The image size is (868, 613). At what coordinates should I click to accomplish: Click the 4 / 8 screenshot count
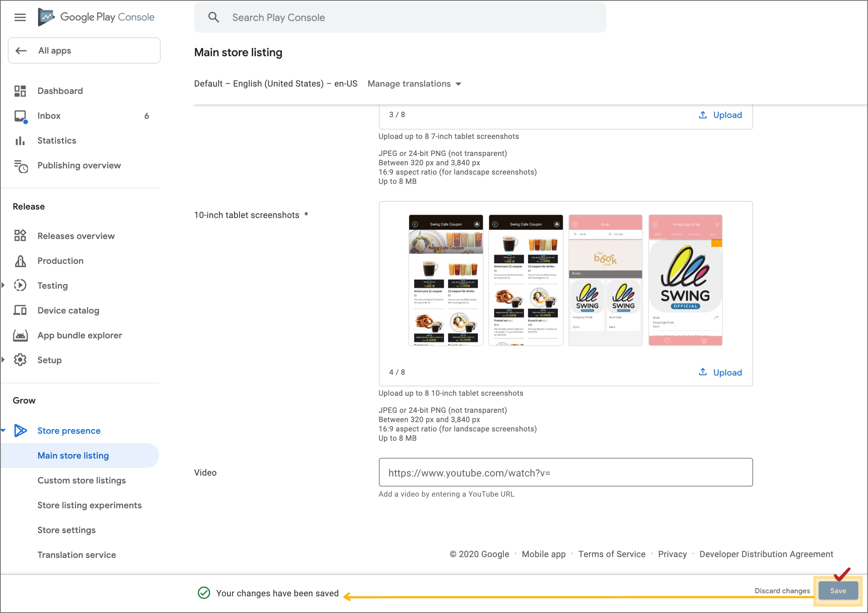tap(397, 372)
